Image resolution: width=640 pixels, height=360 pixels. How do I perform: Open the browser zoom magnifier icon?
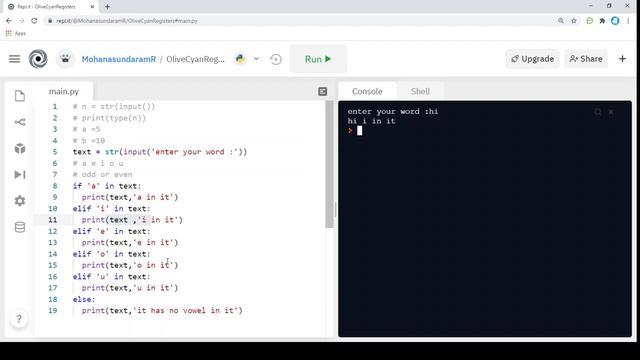coord(561,20)
